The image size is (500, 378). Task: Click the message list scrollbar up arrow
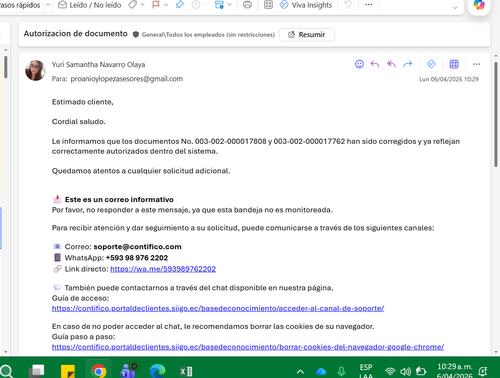point(5,50)
